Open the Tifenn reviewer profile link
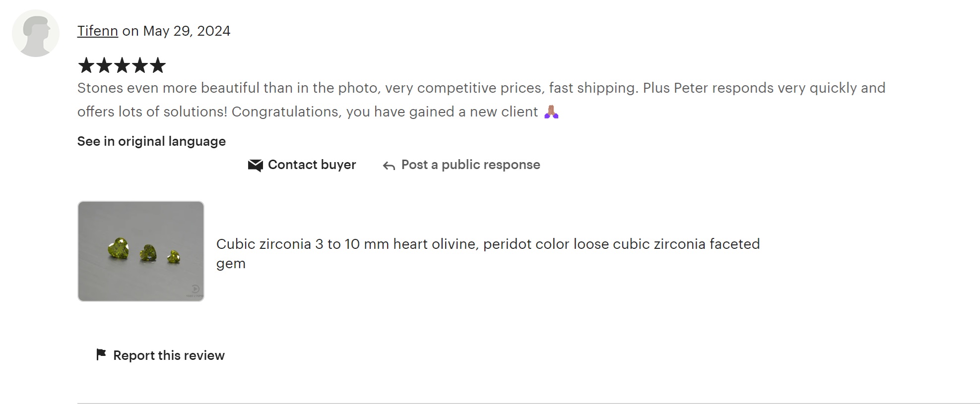980x404 pixels. pyautogui.click(x=97, y=31)
